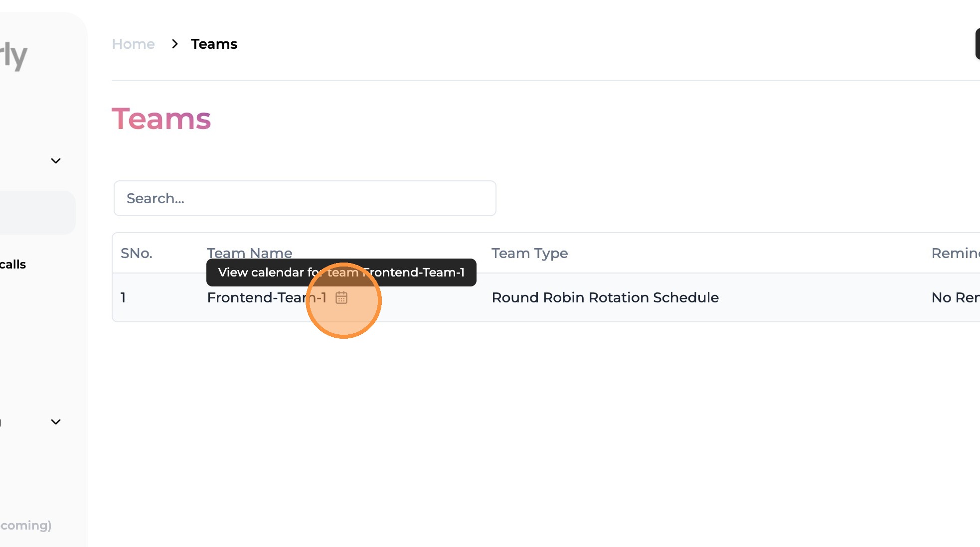Open the Frontend-Team-1 team name
Image resolution: width=980 pixels, height=547 pixels.
pyautogui.click(x=267, y=297)
